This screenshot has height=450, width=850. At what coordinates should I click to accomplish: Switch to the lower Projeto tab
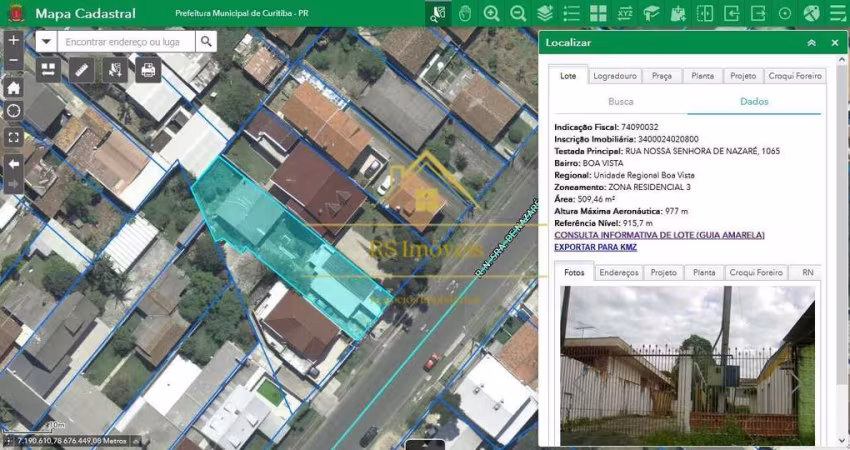pyautogui.click(x=664, y=273)
